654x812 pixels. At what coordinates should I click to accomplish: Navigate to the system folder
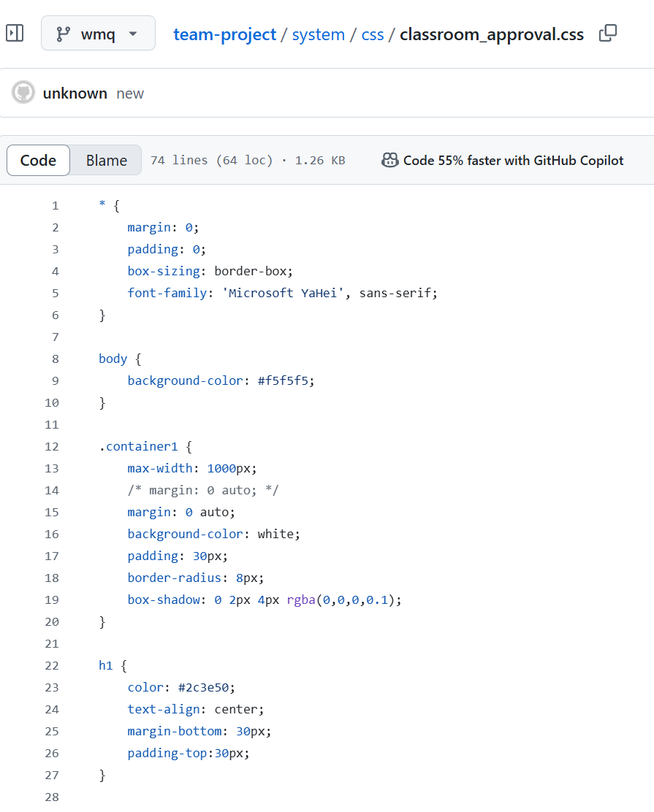click(x=318, y=34)
